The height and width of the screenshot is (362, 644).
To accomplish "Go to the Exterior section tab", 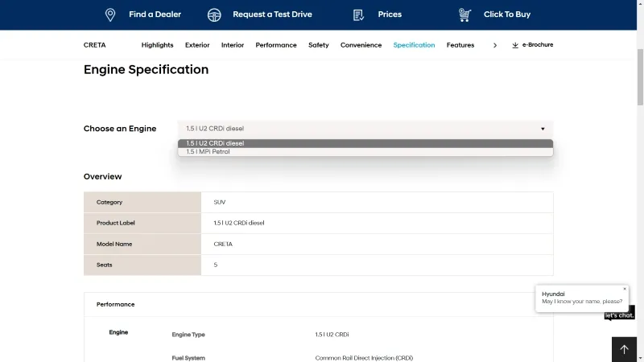I will [197, 45].
